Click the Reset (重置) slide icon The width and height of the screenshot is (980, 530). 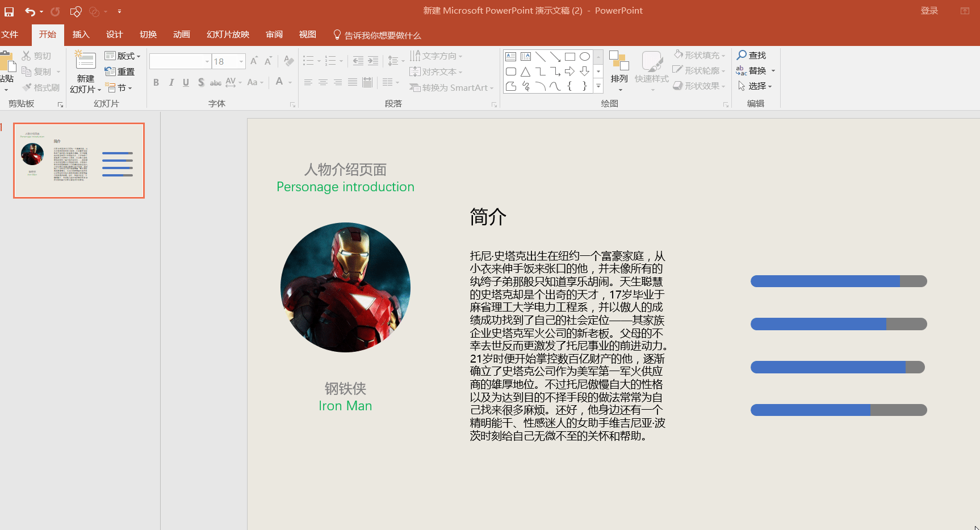110,71
